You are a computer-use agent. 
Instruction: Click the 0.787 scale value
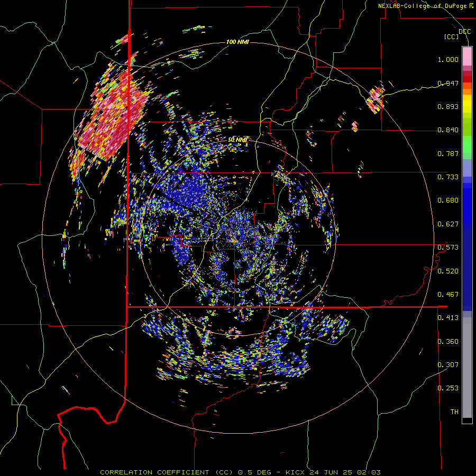(448, 153)
